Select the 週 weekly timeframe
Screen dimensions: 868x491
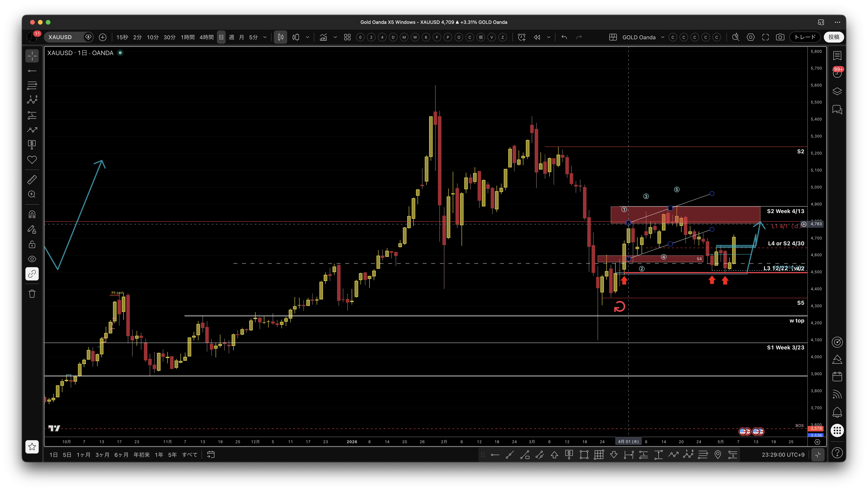pyautogui.click(x=231, y=37)
